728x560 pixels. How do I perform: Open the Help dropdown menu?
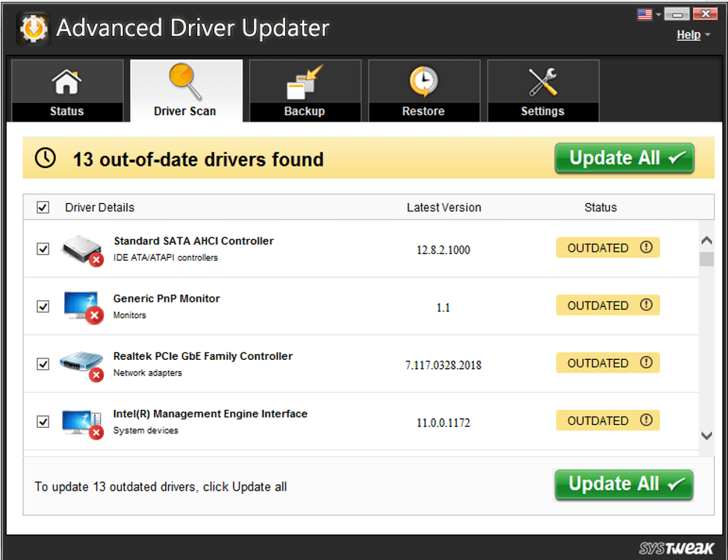691,34
